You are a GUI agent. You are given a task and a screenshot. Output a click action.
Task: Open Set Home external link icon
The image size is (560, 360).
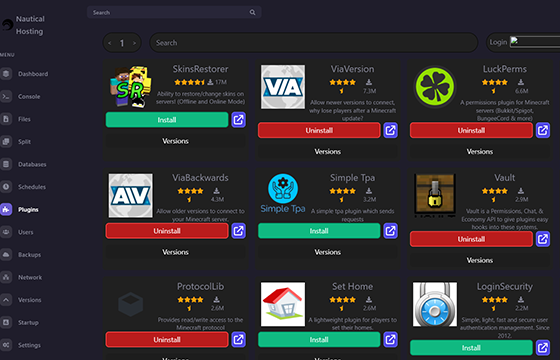[x=390, y=340]
